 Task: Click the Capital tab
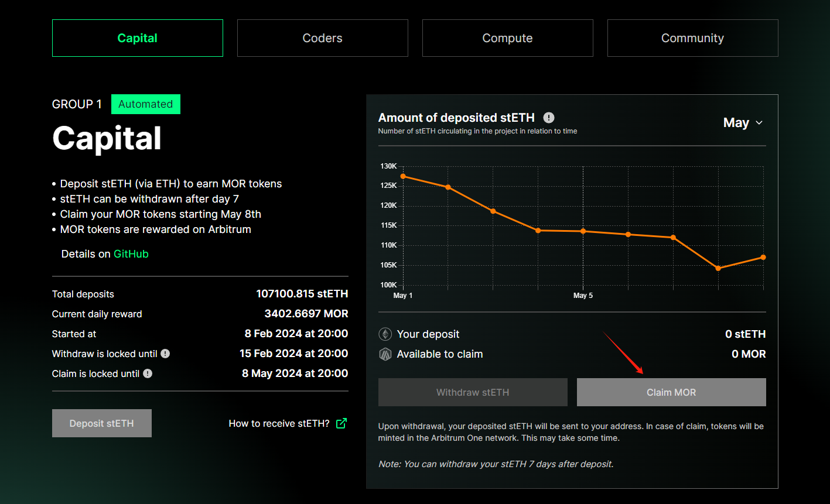[137, 38]
